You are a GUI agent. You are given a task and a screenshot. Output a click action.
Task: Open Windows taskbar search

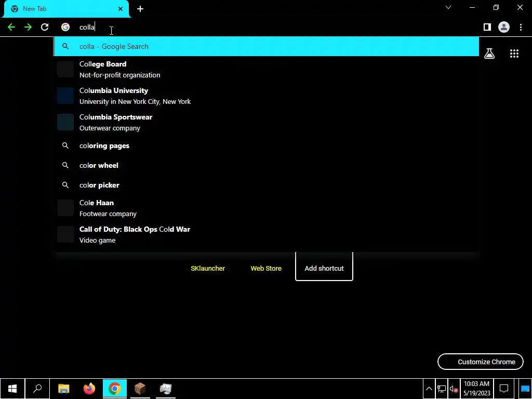[37, 389]
